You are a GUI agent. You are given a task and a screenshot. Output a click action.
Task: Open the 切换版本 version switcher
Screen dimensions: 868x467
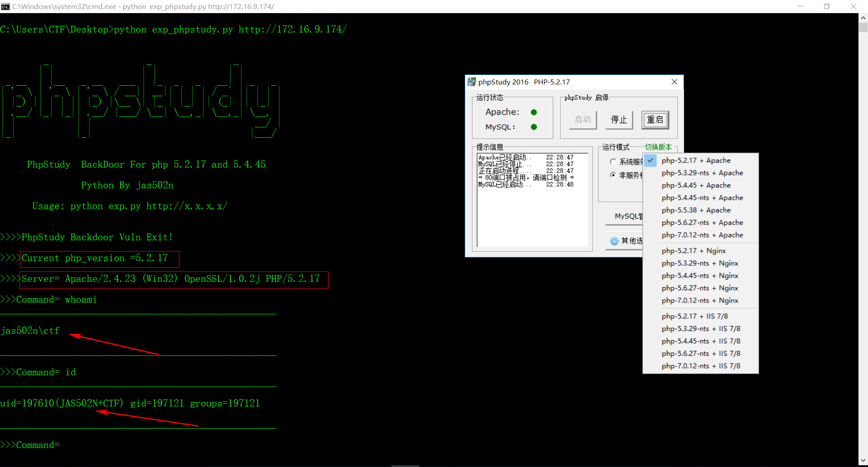(658, 147)
